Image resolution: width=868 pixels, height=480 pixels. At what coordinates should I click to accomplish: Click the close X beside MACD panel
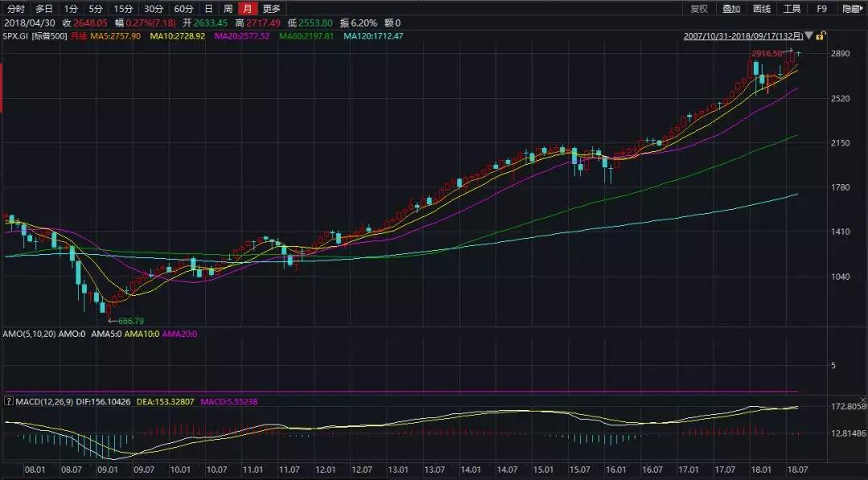click(863, 400)
